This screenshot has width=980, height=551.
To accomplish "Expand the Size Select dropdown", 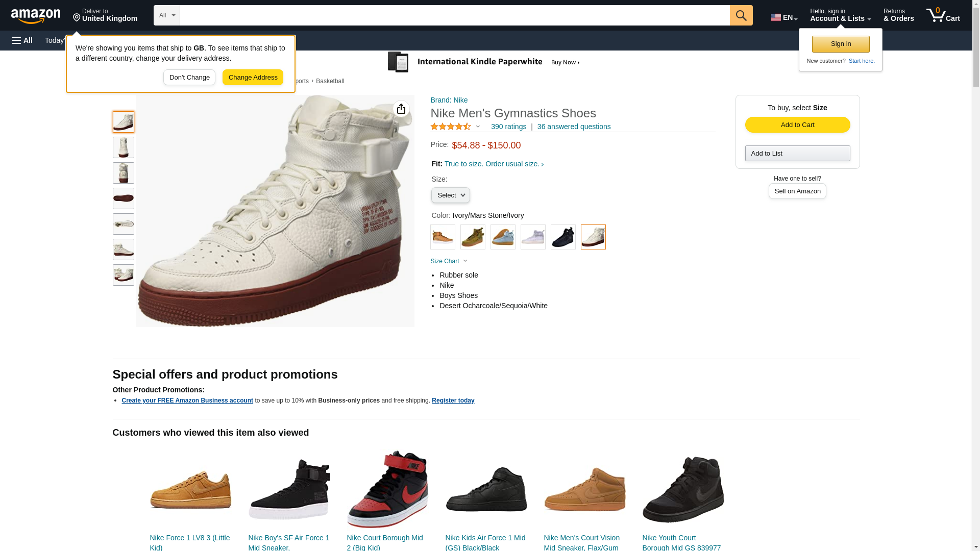I will tap(450, 195).
